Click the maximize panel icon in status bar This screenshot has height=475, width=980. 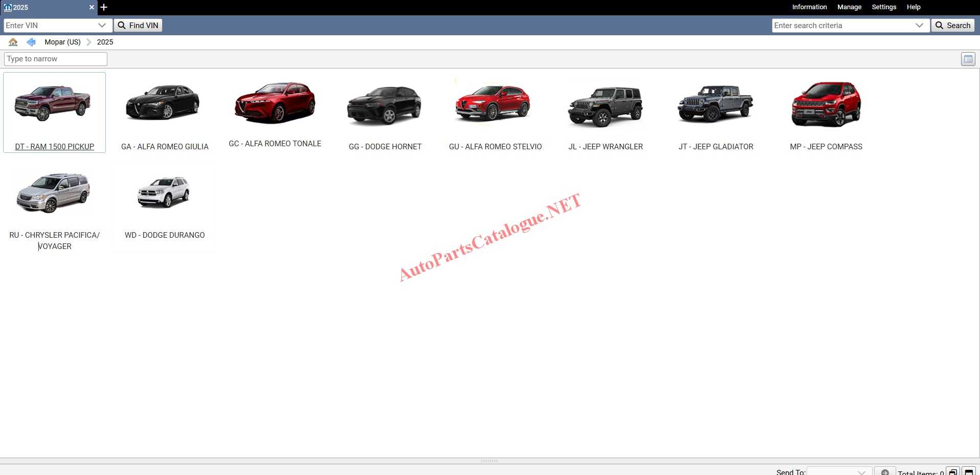(969, 472)
